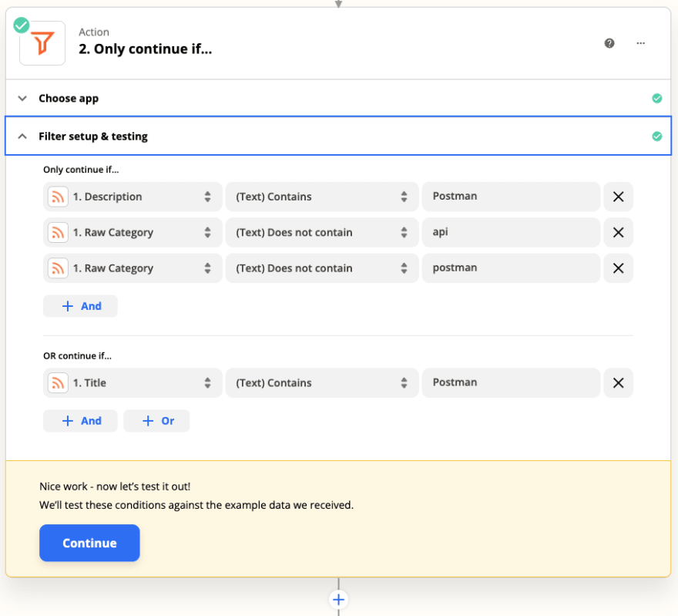The width and height of the screenshot is (678, 616).
Task: Open the Raw Category field dropdown for the api row
Action: (133, 232)
